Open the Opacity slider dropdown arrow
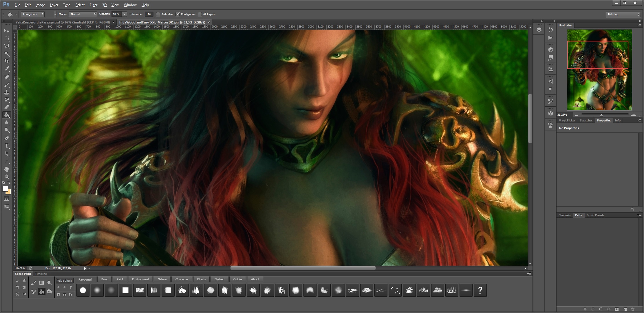This screenshot has height=313, width=644. pyautogui.click(x=124, y=14)
